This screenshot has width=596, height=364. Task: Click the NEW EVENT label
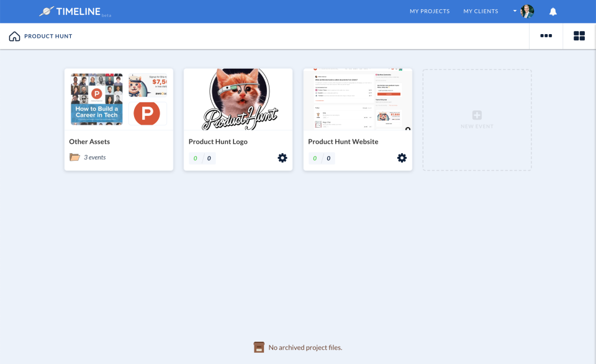click(477, 127)
